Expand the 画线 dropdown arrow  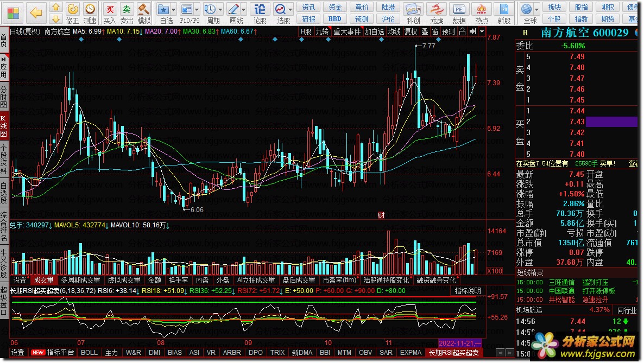click(244, 9)
